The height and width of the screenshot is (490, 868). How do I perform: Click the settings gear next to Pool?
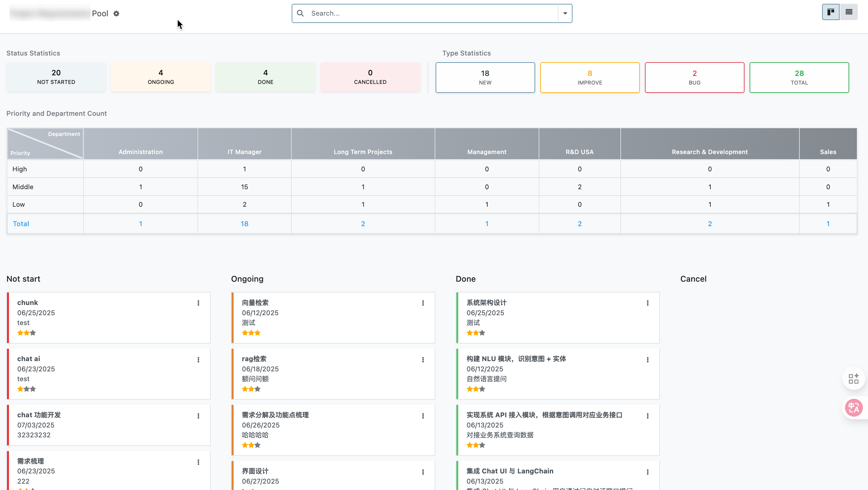(116, 13)
